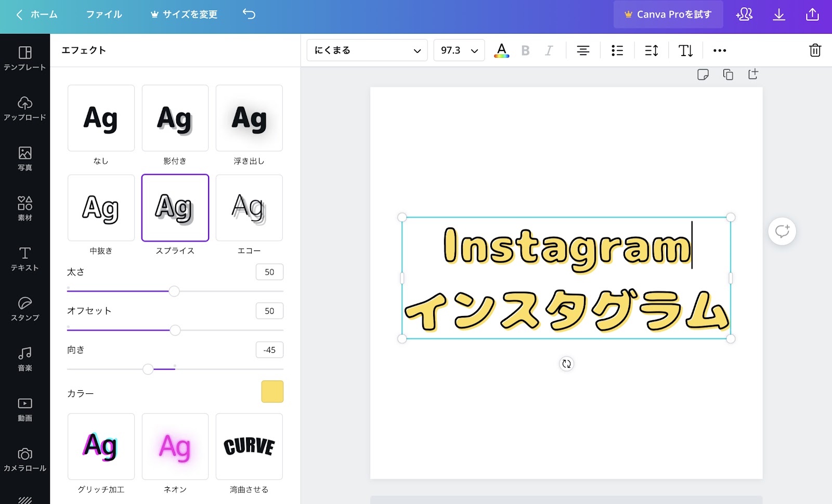The image size is (832, 504).
Task: Select the 中抜き hollow text effect
Action: click(x=101, y=208)
